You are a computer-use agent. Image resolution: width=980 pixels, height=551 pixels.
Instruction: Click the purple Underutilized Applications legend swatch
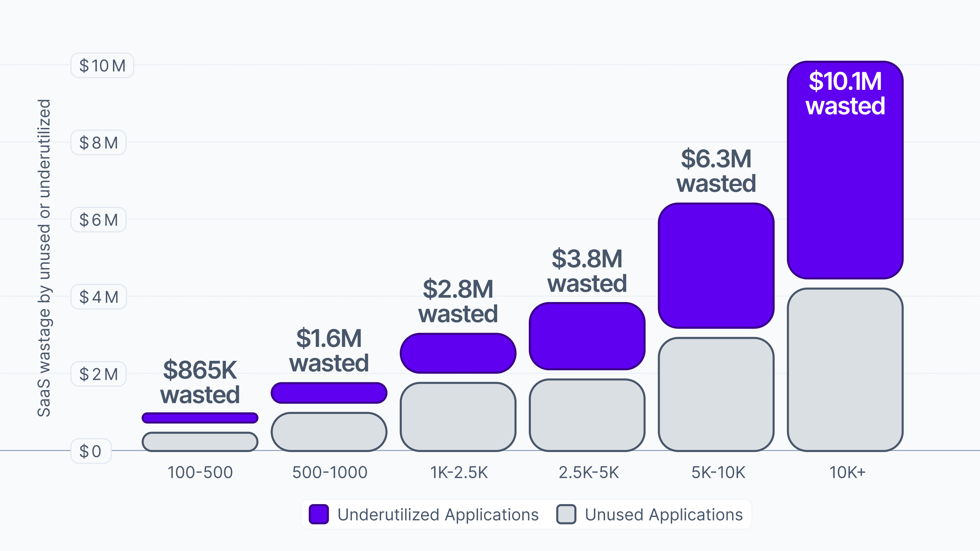(x=318, y=514)
